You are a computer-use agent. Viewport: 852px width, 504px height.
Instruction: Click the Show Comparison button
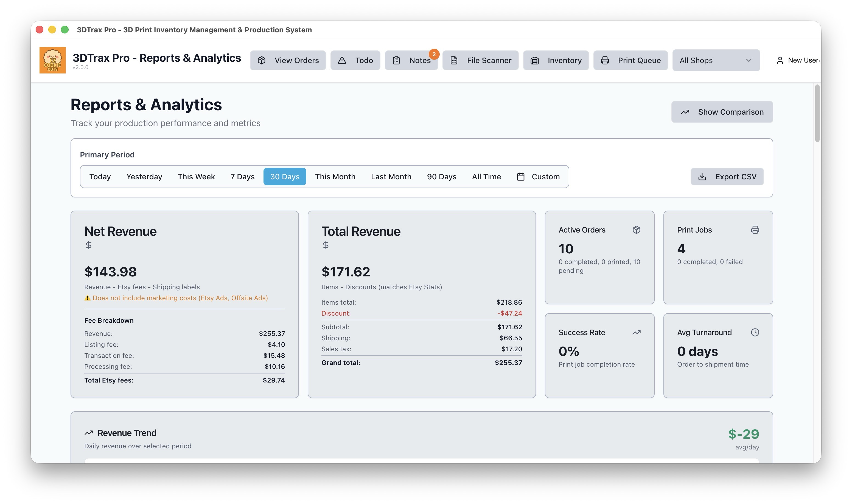(722, 112)
